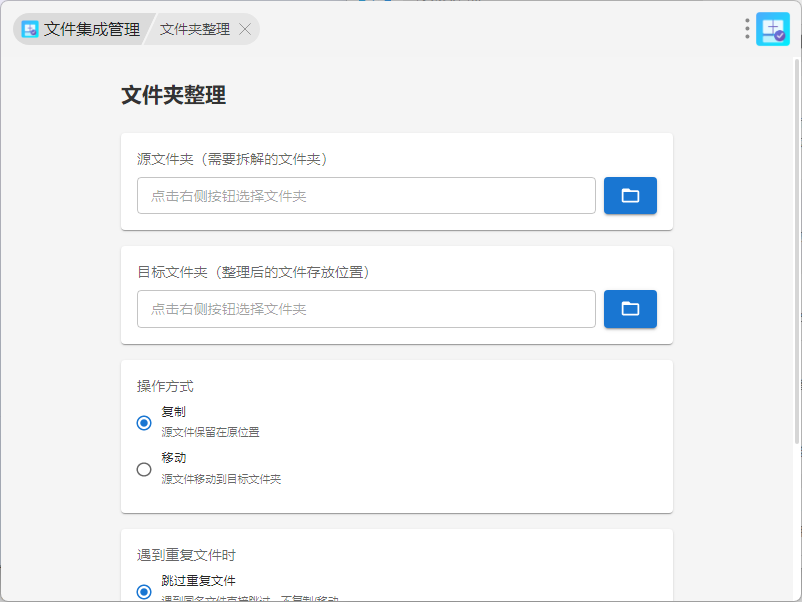
Task: Close the 文件夹整理 tab
Action: [245, 30]
